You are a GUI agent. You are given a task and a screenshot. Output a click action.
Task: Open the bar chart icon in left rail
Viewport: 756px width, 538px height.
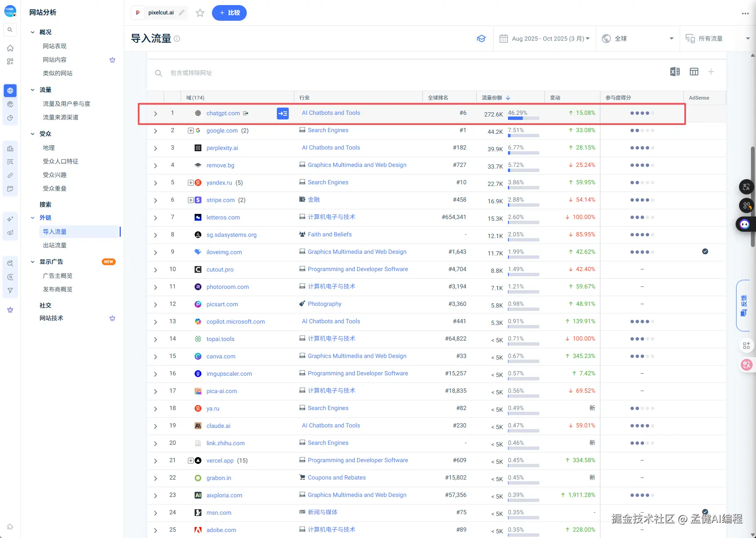point(10,148)
